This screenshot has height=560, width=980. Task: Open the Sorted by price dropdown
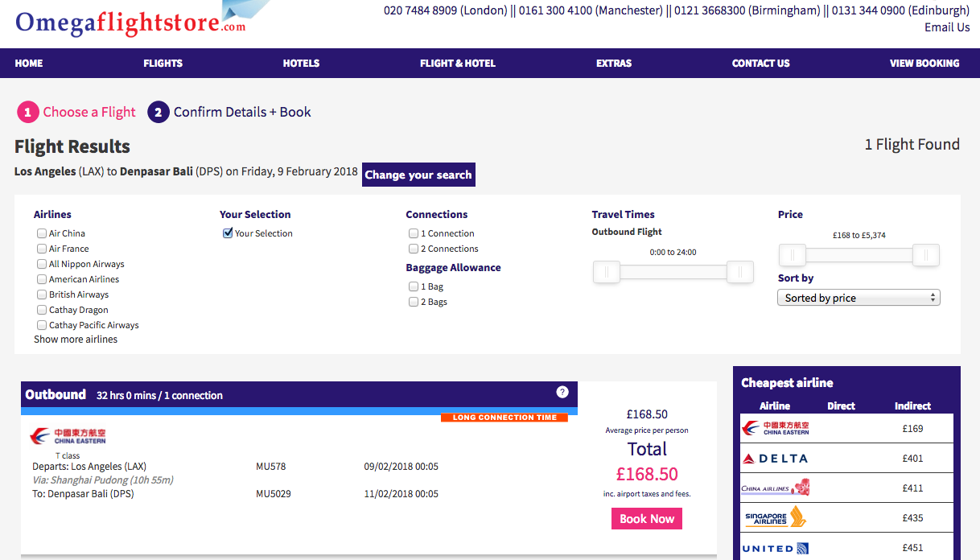click(x=859, y=298)
